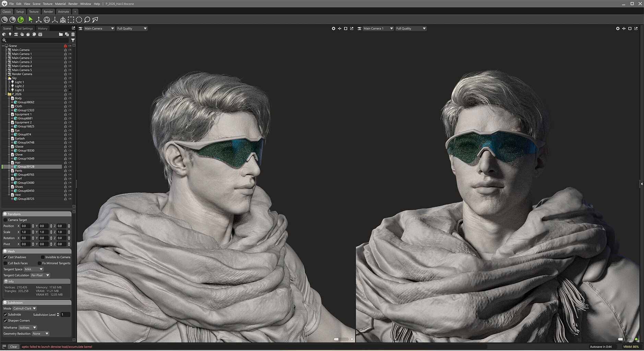Open the Tangent Space Mikk dropdown

point(34,269)
